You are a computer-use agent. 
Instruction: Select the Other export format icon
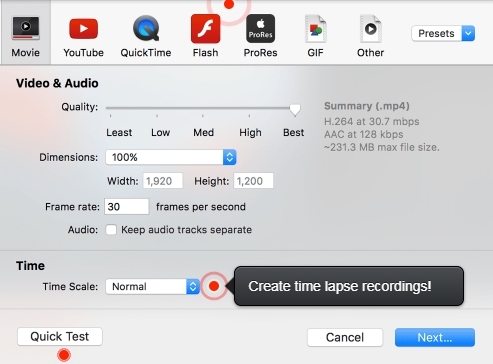pos(370,29)
